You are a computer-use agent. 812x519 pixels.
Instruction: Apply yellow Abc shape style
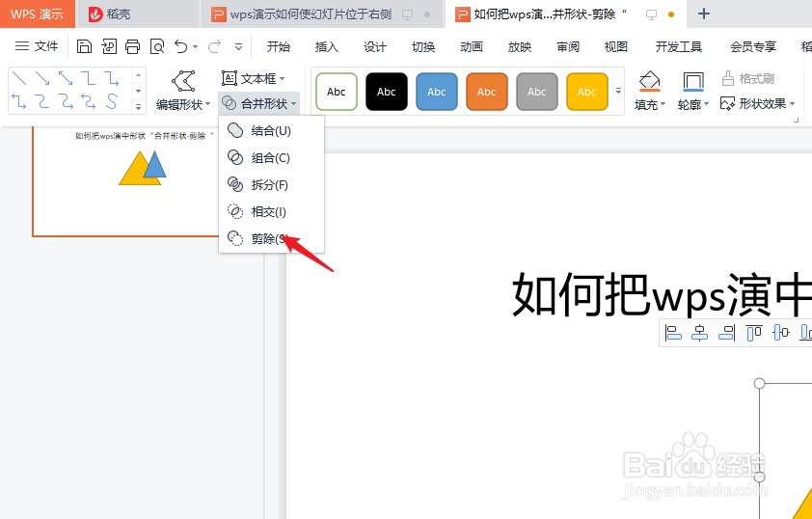586,92
